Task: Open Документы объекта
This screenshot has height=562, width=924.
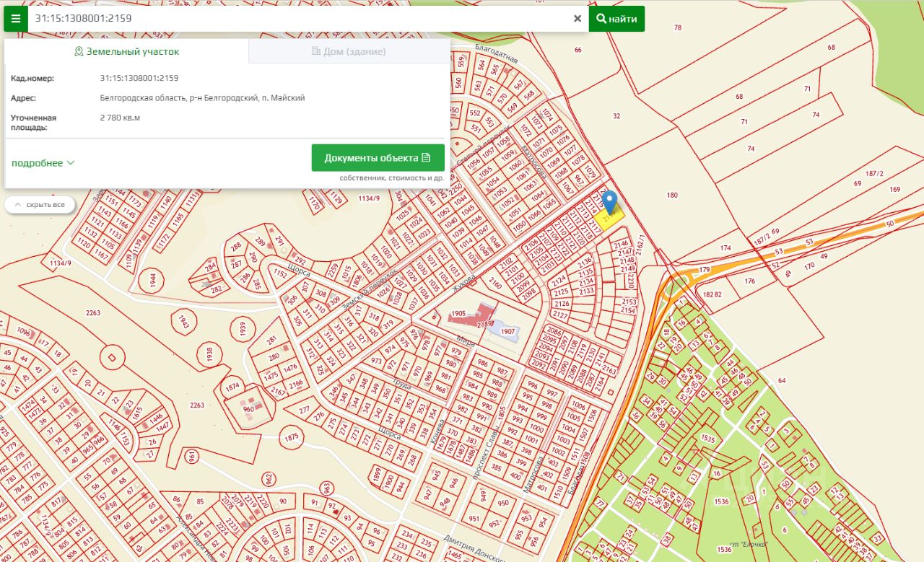Action: coord(378,158)
